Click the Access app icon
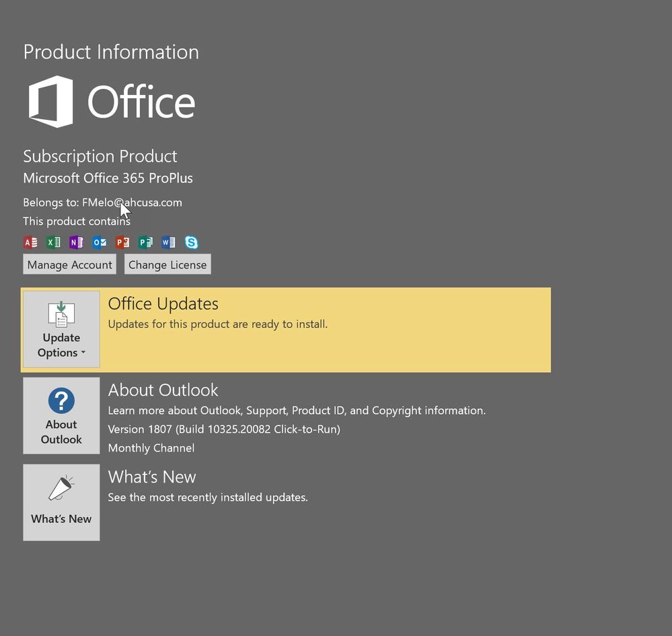Viewport: 672px width, 636px height. coord(30,242)
